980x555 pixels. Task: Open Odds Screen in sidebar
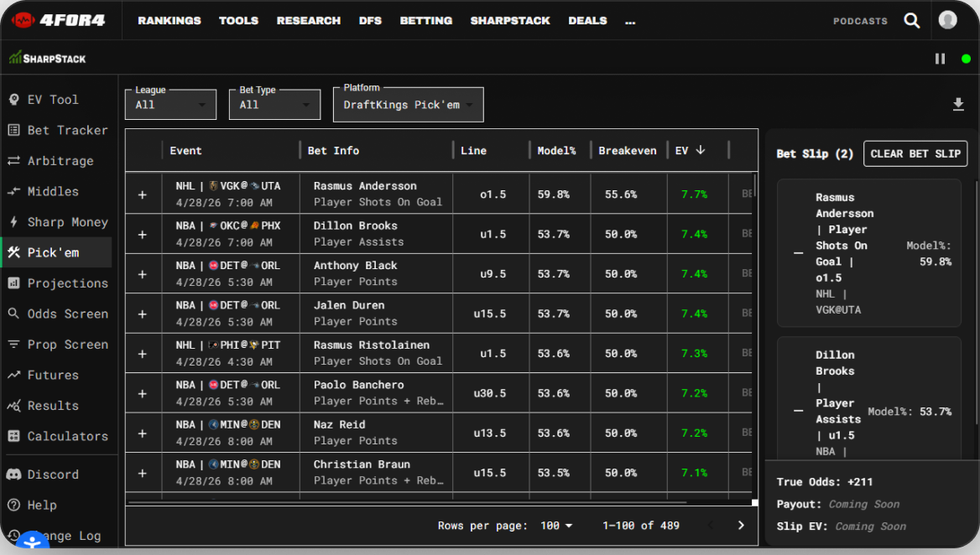point(56,314)
